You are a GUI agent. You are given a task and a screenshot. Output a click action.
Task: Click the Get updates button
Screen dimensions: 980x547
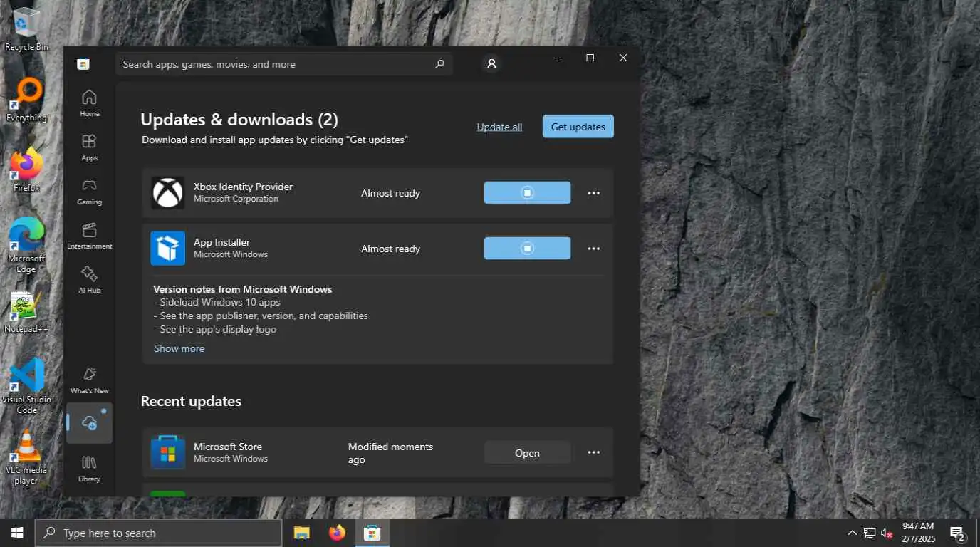tap(578, 127)
